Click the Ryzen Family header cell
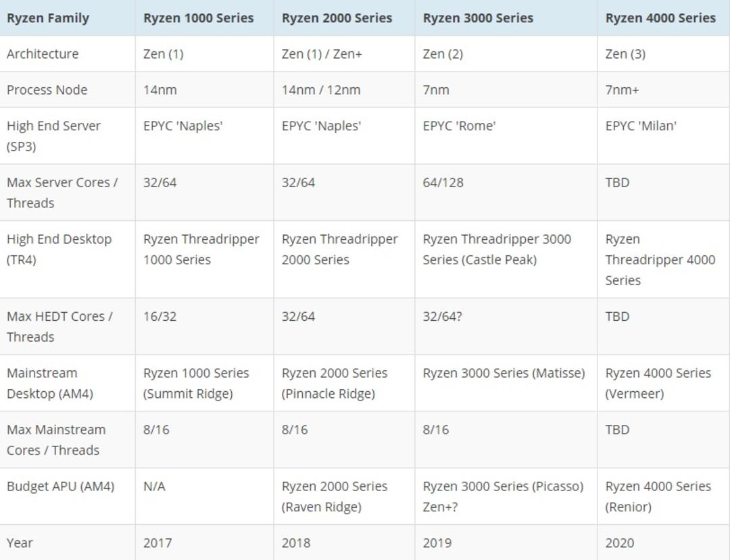This screenshot has height=560, width=730. coord(68,18)
